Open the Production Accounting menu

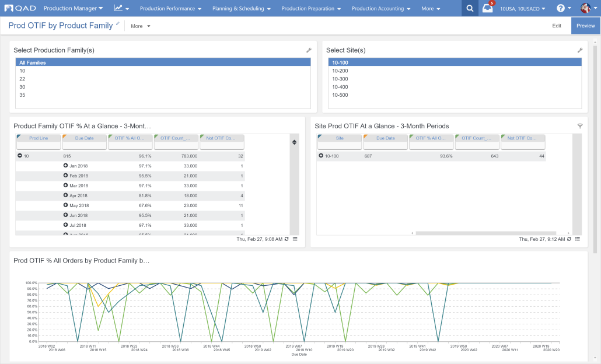381,8
